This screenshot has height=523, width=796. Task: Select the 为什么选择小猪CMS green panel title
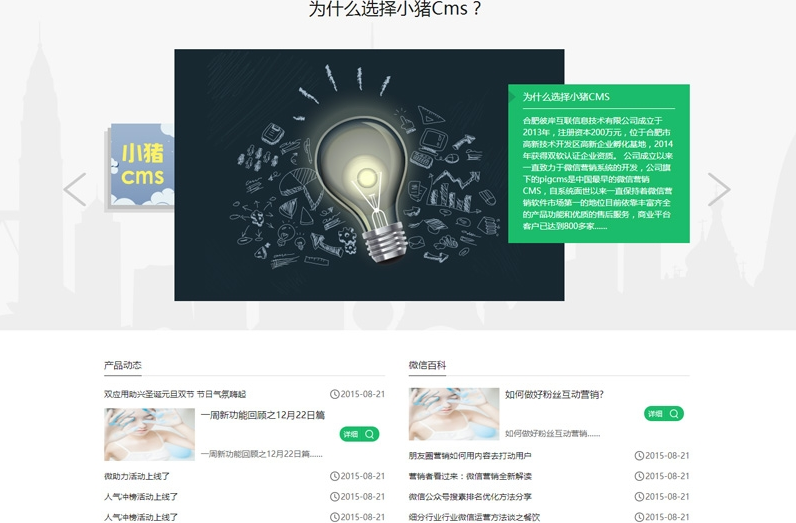tap(566, 96)
